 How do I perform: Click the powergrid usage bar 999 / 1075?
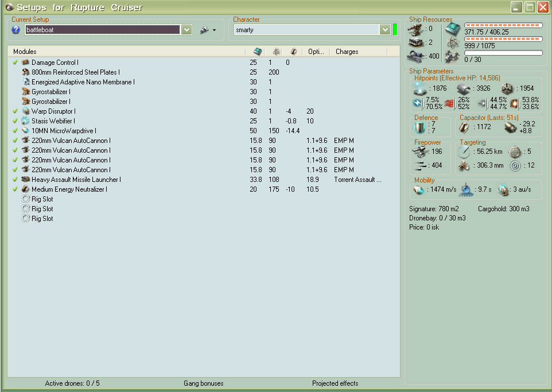[x=503, y=39]
